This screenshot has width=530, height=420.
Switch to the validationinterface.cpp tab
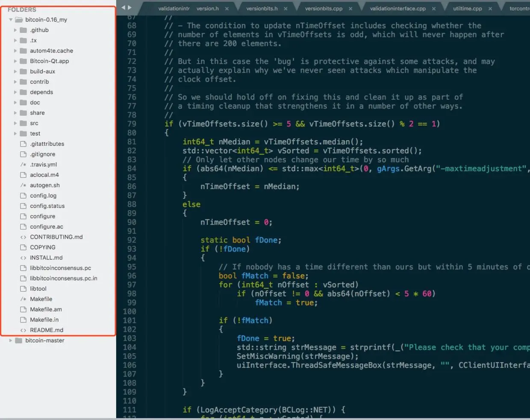point(398,9)
